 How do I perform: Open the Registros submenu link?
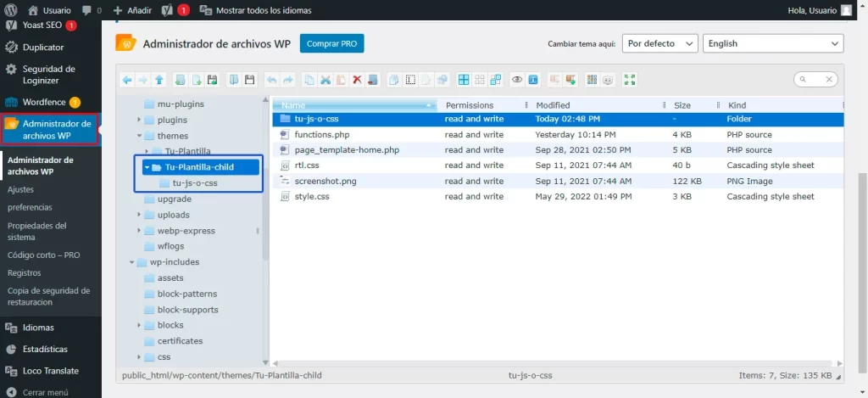25,272
